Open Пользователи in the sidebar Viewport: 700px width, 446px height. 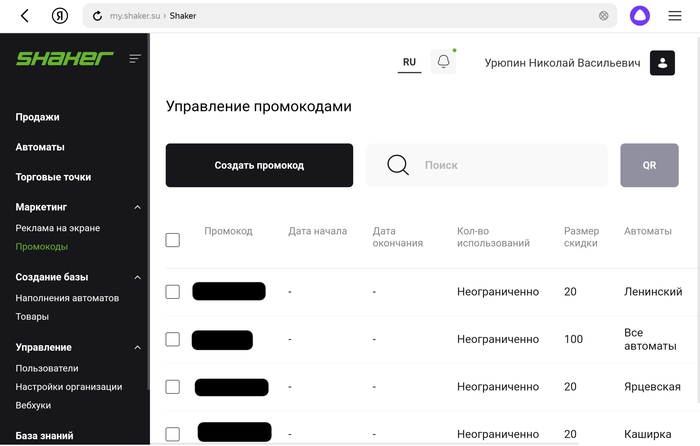(47, 368)
